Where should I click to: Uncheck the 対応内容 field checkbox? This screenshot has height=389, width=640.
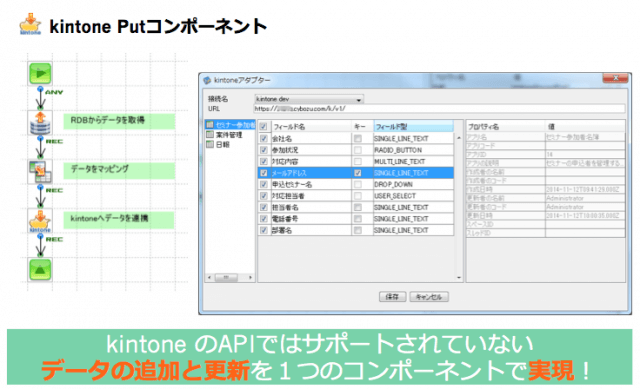point(264,161)
